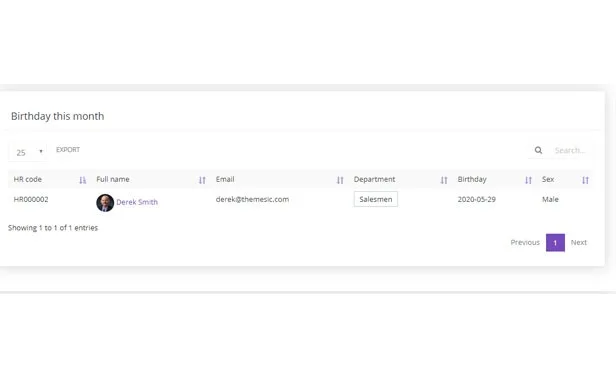
Task: Click the Full name column header
Action: tap(113, 179)
